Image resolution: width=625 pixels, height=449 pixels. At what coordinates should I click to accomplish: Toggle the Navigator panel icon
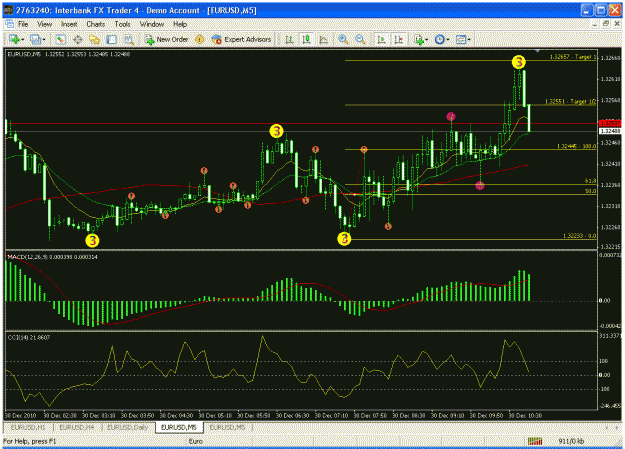click(94, 39)
